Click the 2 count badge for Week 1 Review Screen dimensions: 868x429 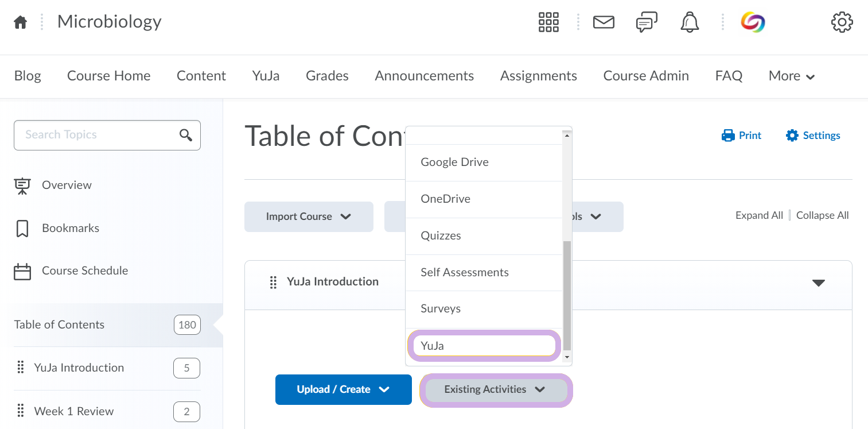tap(187, 412)
